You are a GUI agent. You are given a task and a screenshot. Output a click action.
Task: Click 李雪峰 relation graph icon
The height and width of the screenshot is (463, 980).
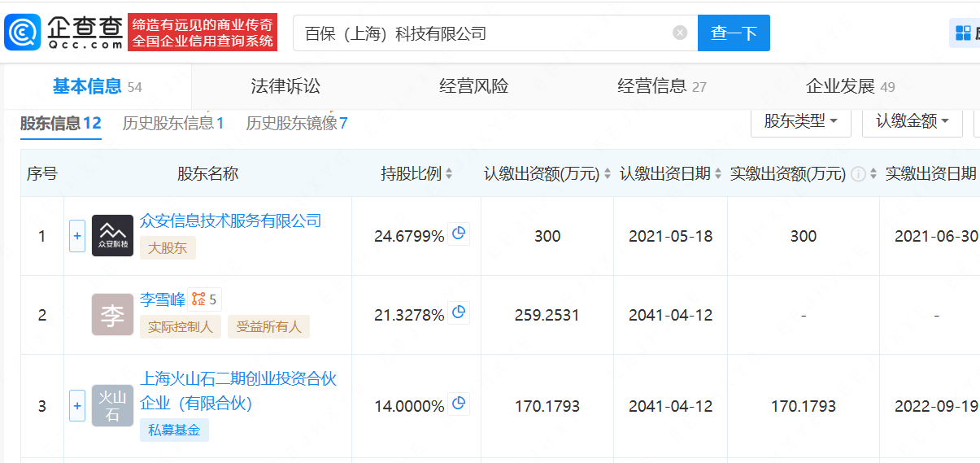pyautogui.click(x=198, y=299)
